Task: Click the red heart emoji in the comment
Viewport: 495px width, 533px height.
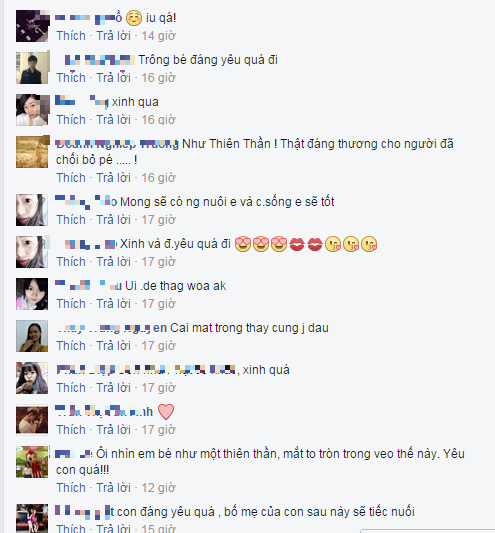Action: 166,412
